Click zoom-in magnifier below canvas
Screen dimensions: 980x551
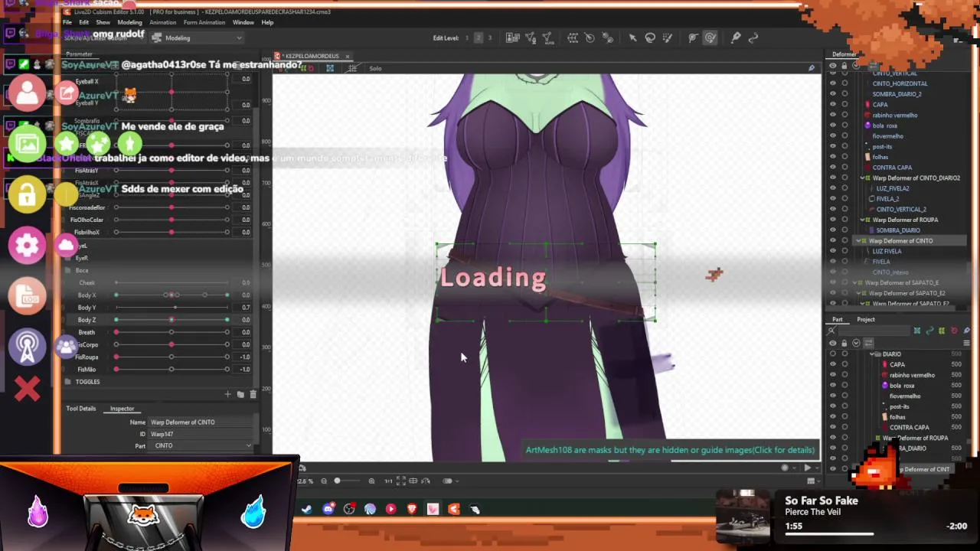click(371, 481)
